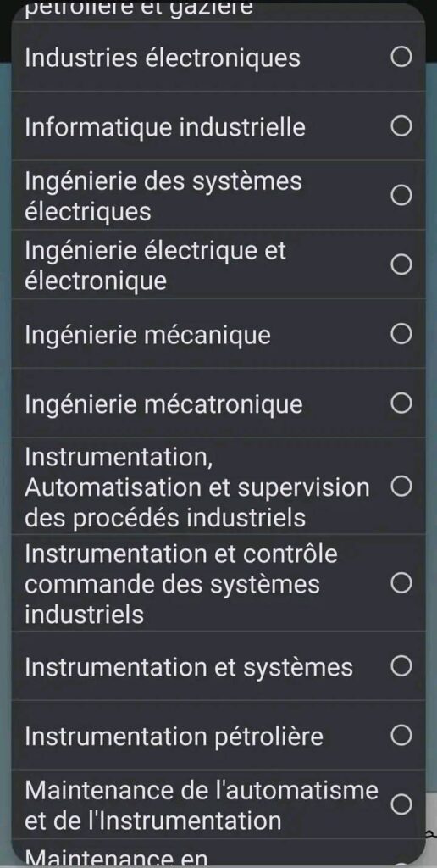Tap the Ingénierie des systèmes électriques text
The image size is (437, 868).
(163, 197)
